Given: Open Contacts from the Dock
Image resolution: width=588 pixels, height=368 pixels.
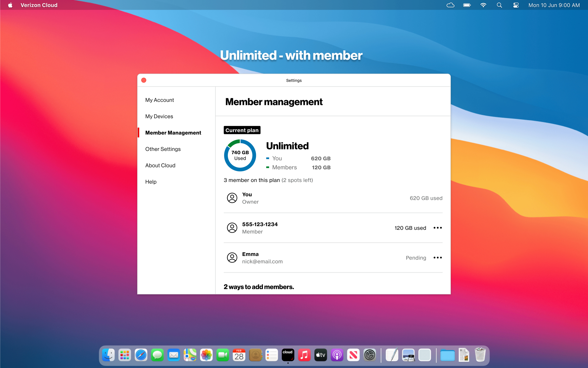Looking at the screenshot, I should [x=255, y=355].
